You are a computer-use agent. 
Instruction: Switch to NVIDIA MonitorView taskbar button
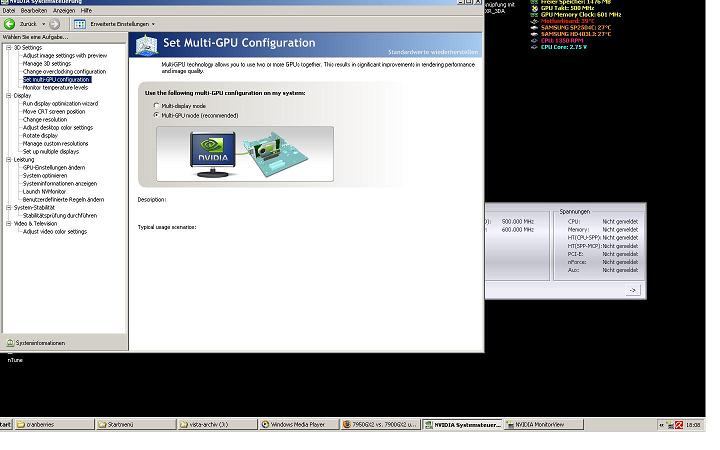pyautogui.click(x=544, y=425)
